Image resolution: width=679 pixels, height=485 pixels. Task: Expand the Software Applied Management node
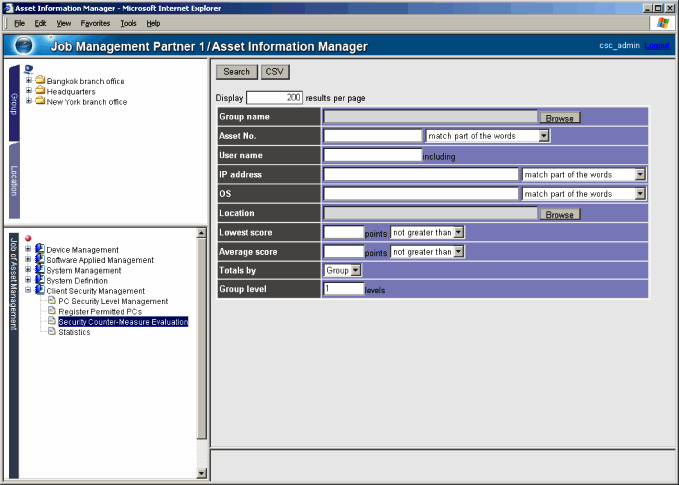point(28,260)
